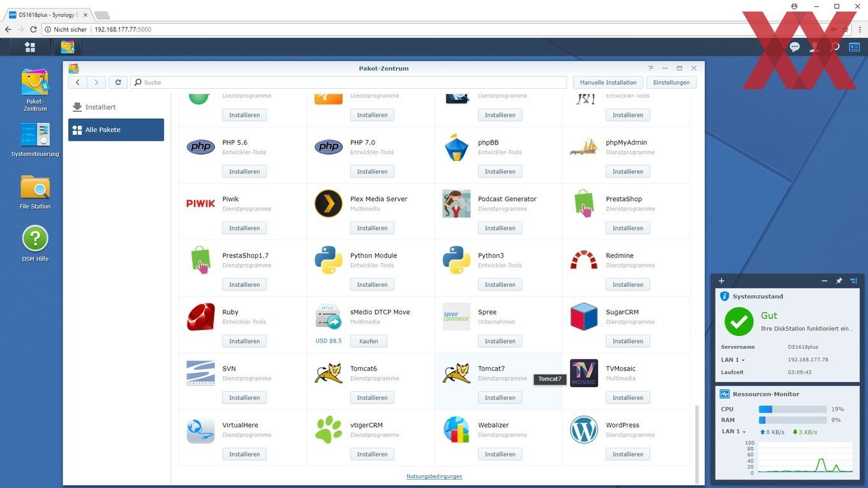The height and width of the screenshot is (488, 868).
Task: Click the WordPress logo icon
Action: (584, 430)
